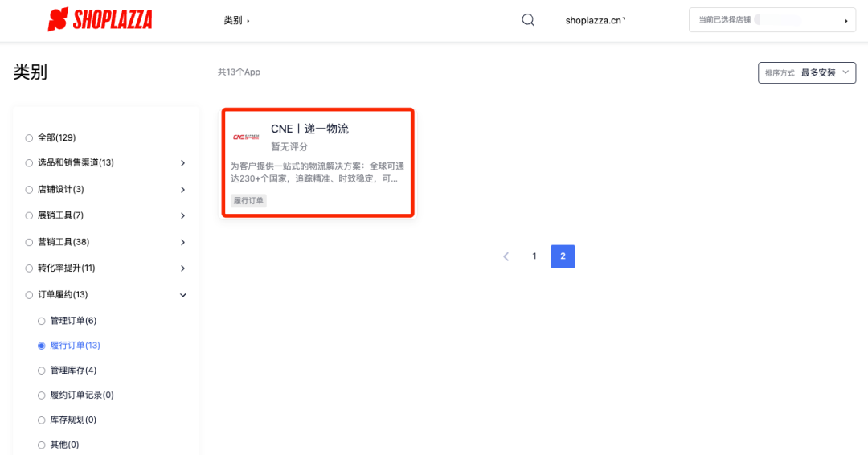868x455 pixels.
Task: Click the current page 2 button
Action: click(563, 256)
